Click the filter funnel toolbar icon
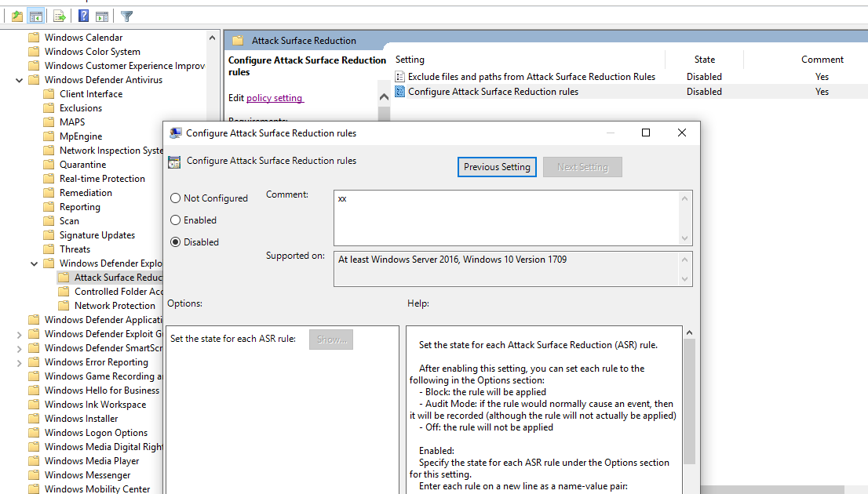 (x=127, y=16)
